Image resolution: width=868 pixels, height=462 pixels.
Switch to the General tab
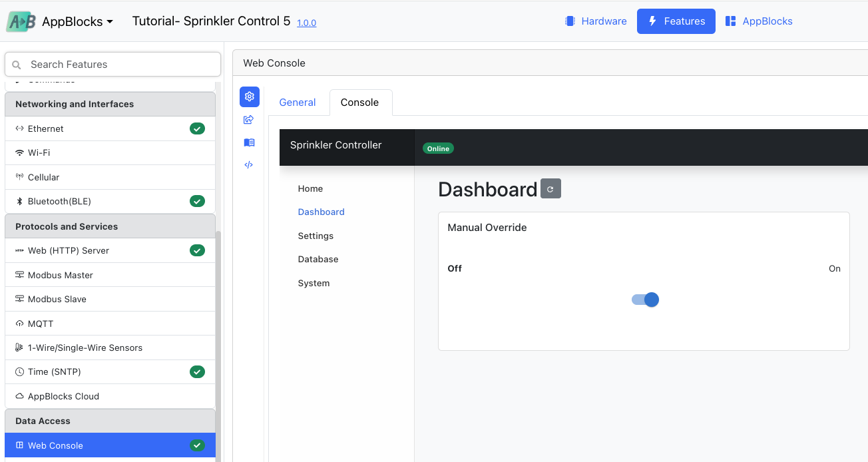(298, 103)
